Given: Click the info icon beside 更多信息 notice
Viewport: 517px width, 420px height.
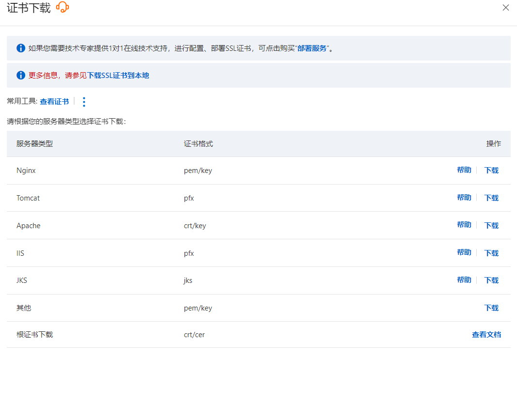Looking at the screenshot, I should coord(21,75).
